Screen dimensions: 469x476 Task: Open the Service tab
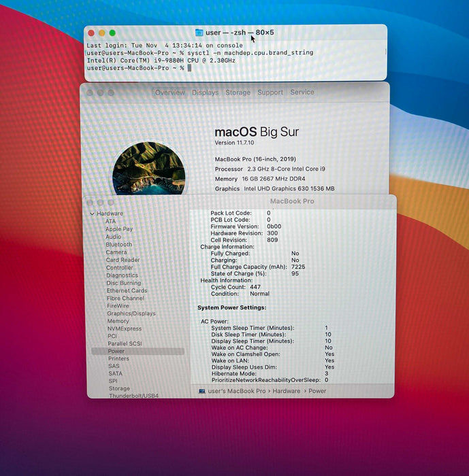[302, 92]
